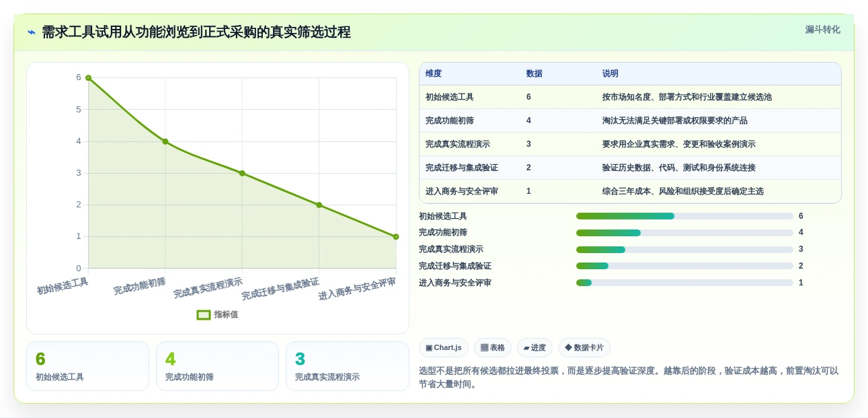Click the summary paragraph starting 选型不是
Image resolution: width=868 pixels, height=418 pixels.
click(629, 378)
